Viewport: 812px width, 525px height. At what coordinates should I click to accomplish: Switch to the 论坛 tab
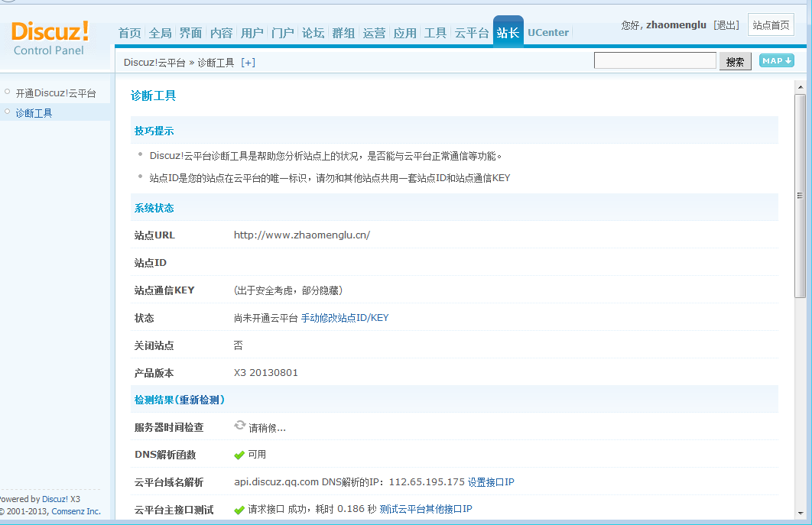click(x=313, y=33)
